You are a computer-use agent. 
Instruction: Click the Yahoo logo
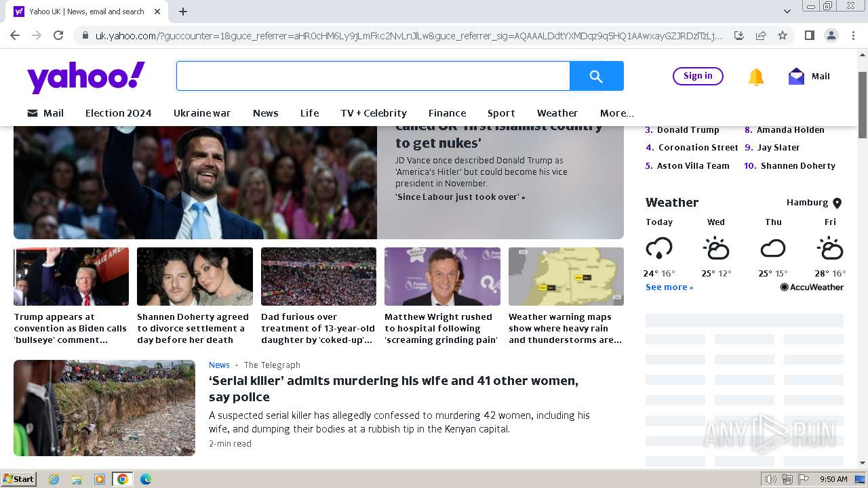tap(86, 77)
